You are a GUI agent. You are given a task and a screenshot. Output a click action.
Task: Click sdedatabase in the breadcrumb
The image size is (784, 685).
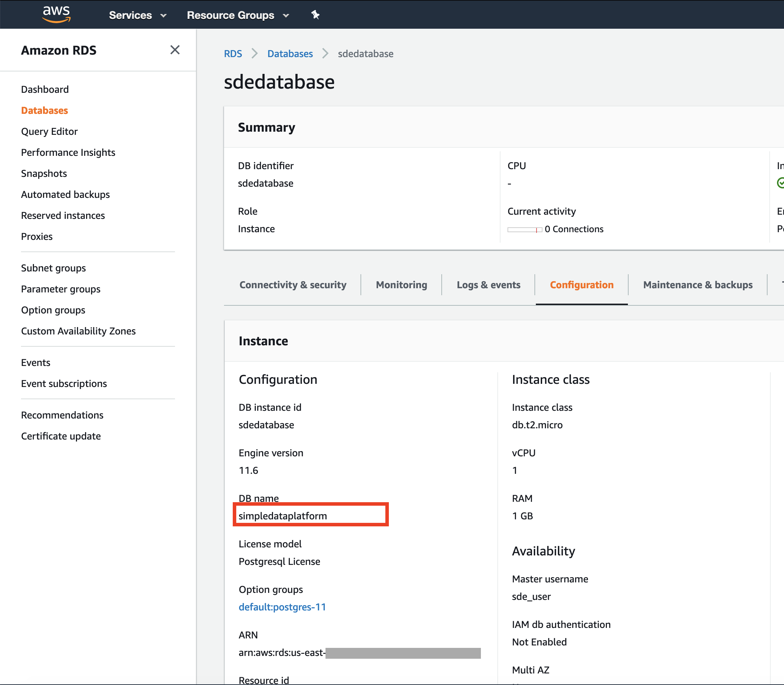366,54
